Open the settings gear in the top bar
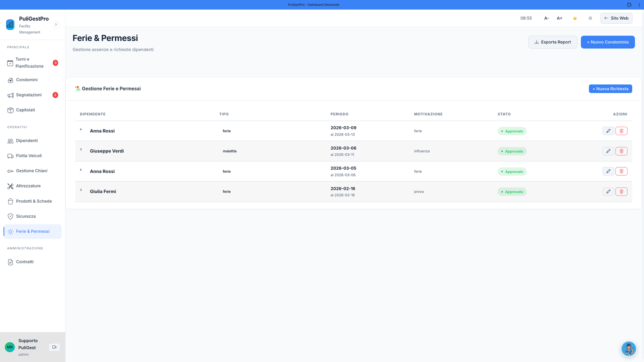The image size is (644, 362). 590,18
